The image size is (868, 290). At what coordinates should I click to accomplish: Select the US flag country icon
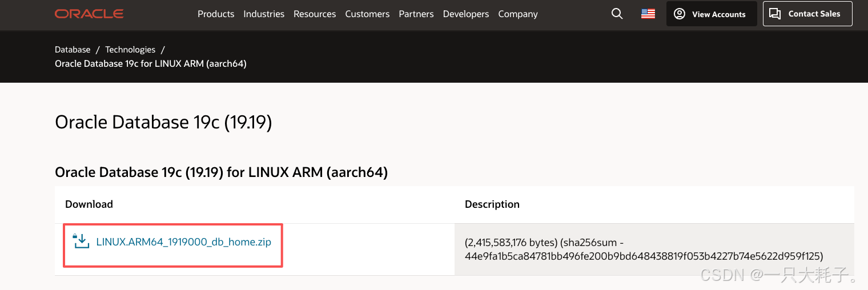(648, 14)
